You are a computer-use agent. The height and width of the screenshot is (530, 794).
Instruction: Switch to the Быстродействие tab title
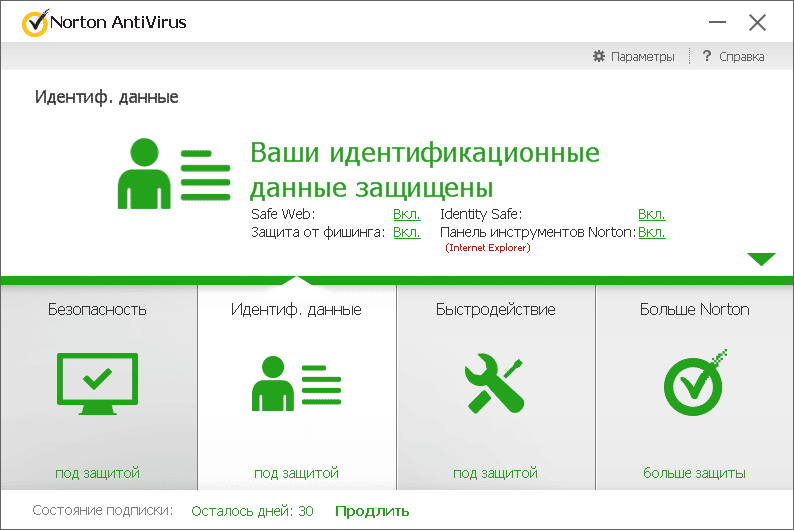coord(495,309)
